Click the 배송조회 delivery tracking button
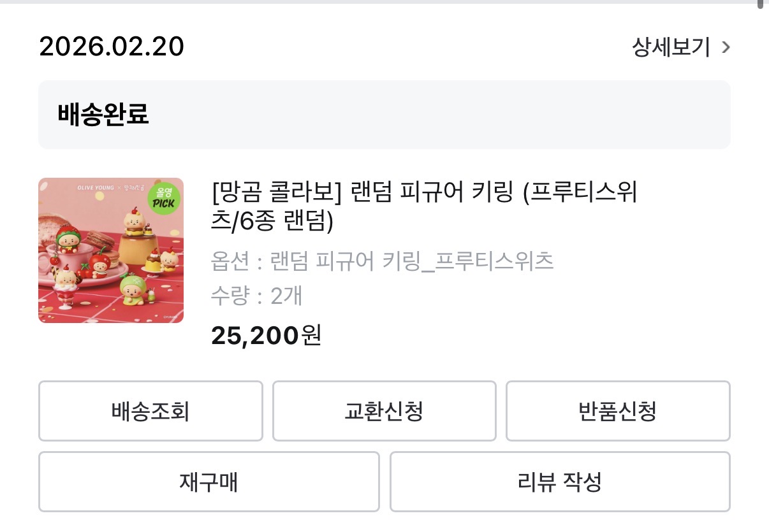This screenshot has width=769, height=532. pyautogui.click(x=150, y=411)
